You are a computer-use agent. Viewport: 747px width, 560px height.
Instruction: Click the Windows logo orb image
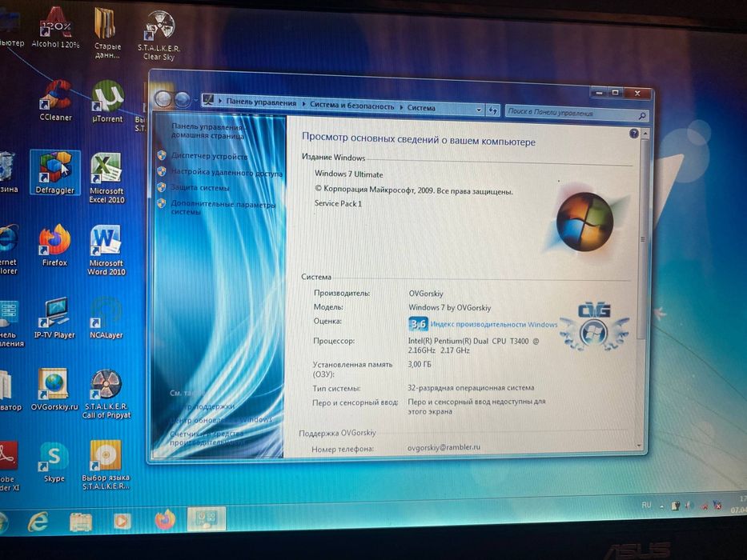[x=584, y=221]
